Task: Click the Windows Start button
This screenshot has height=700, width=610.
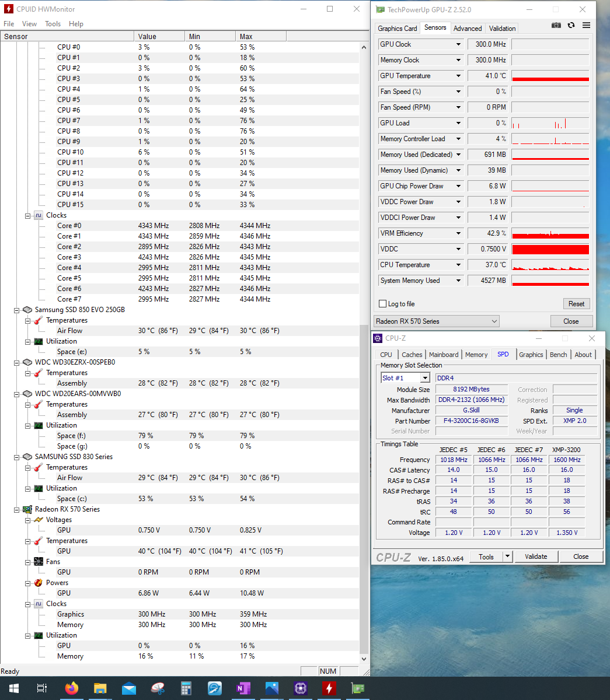Action: pos(14,688)
